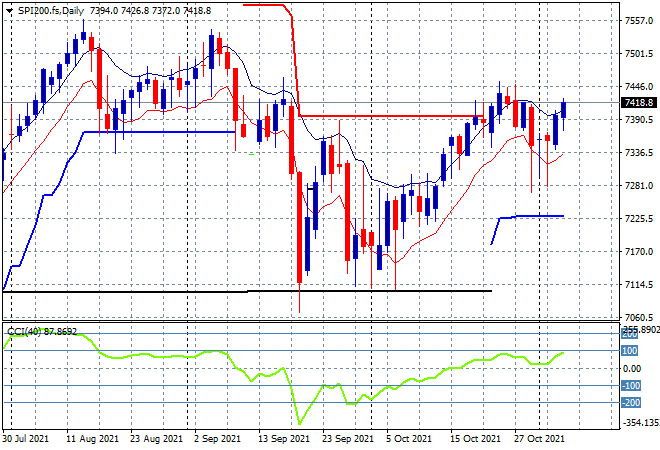Click the 7336.5 price axis label

tap(639, 152)
